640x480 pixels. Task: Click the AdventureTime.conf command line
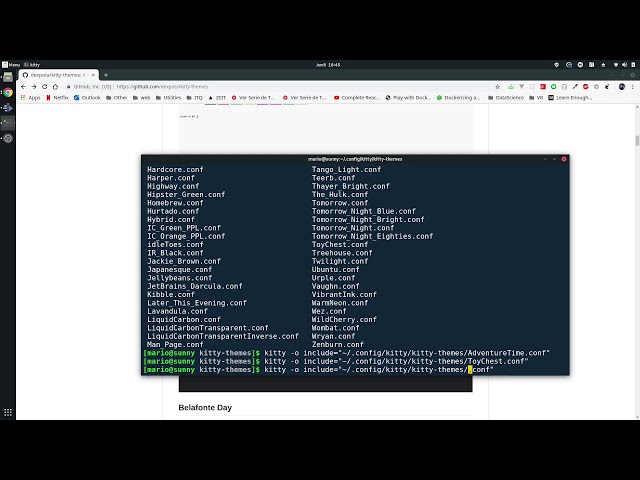click(347, 353)
